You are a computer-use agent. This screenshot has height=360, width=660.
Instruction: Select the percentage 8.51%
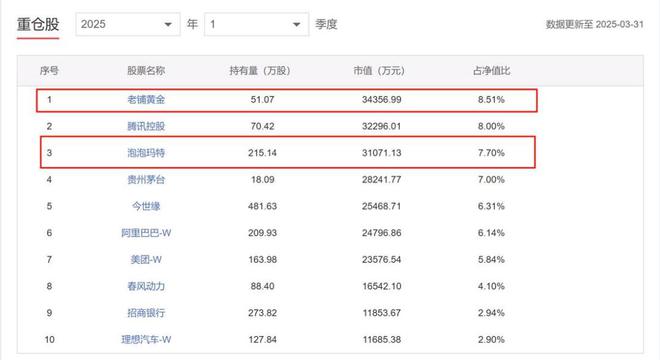click(x=491, y=100)
